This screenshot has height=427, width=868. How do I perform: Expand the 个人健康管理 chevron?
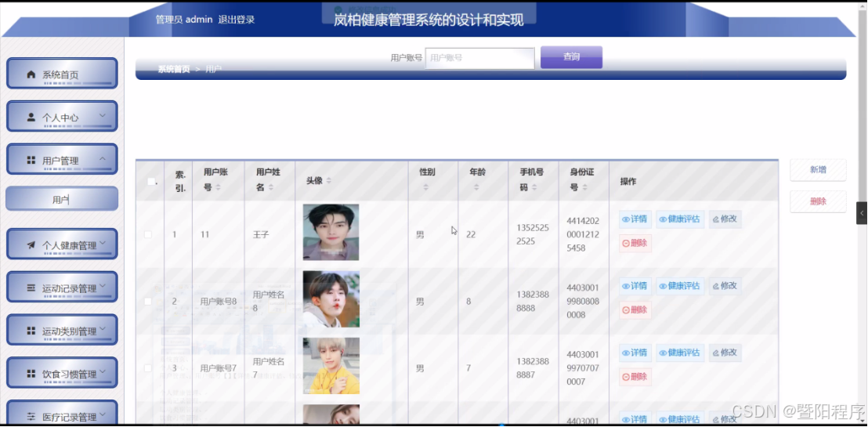click(103, 244)
